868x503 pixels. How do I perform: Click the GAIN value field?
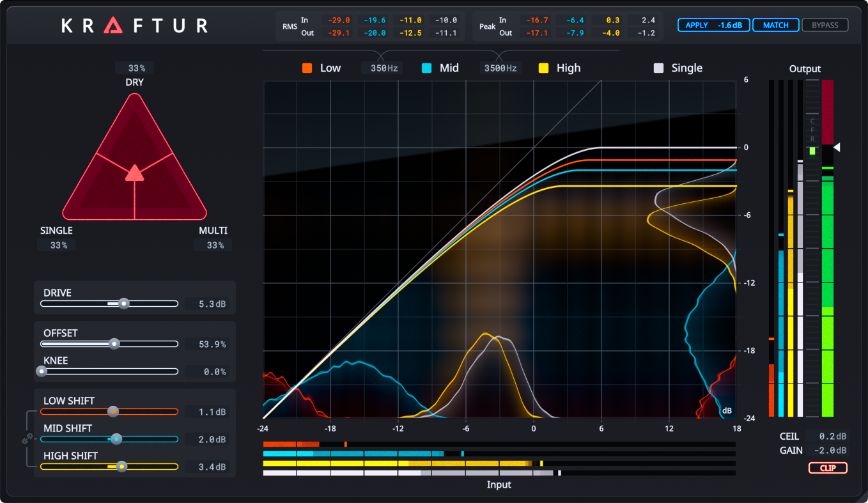(x=828, y=451)
